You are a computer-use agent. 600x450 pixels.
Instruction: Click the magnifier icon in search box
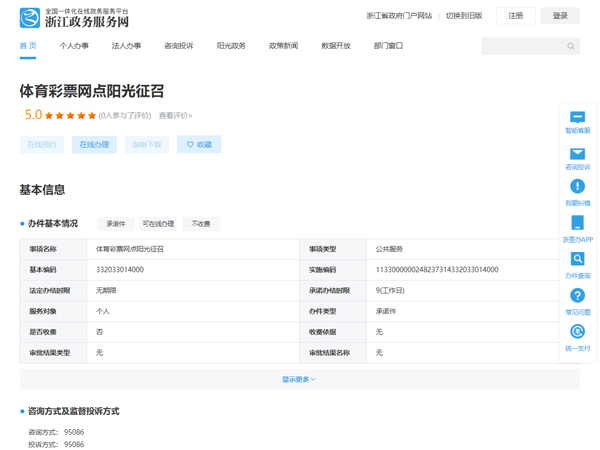[571, 46]
